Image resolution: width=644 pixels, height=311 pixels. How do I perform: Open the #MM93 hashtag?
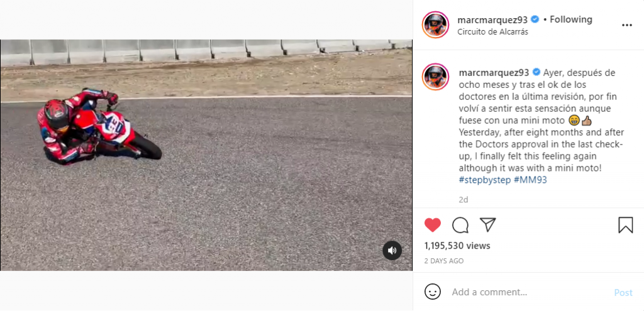pyautogui.click(x=530, y=180)
